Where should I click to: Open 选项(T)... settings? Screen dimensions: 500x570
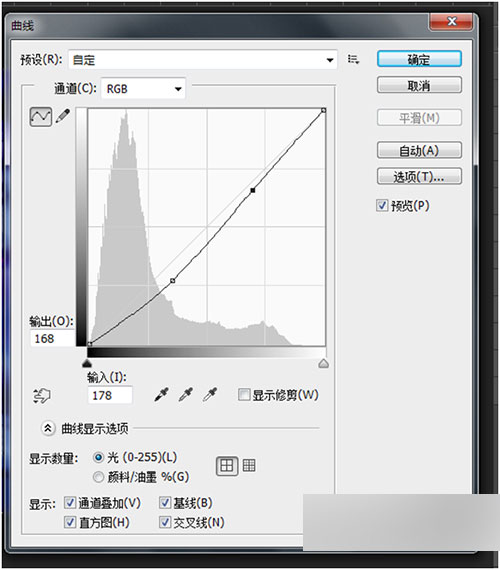click(x=419, y=176)
